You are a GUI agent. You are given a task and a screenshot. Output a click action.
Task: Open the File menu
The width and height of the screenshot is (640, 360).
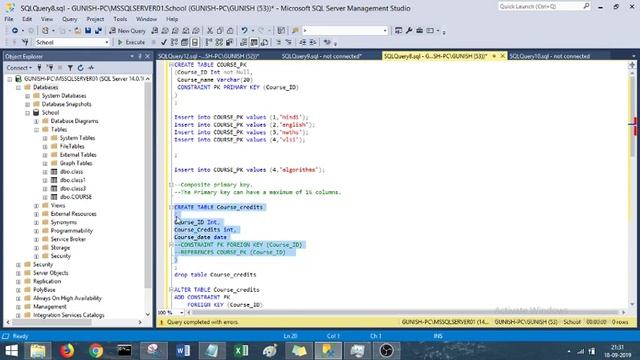9,19
